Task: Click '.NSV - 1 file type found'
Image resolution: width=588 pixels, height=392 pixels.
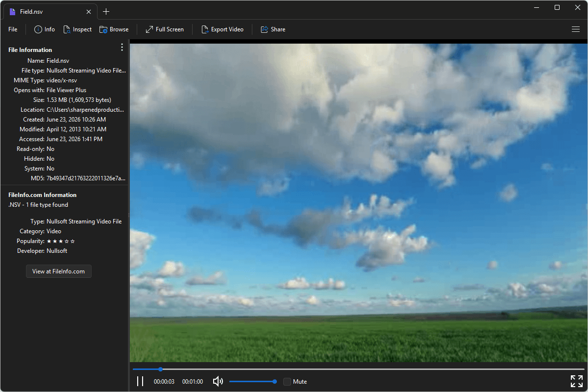Action: 38,205
